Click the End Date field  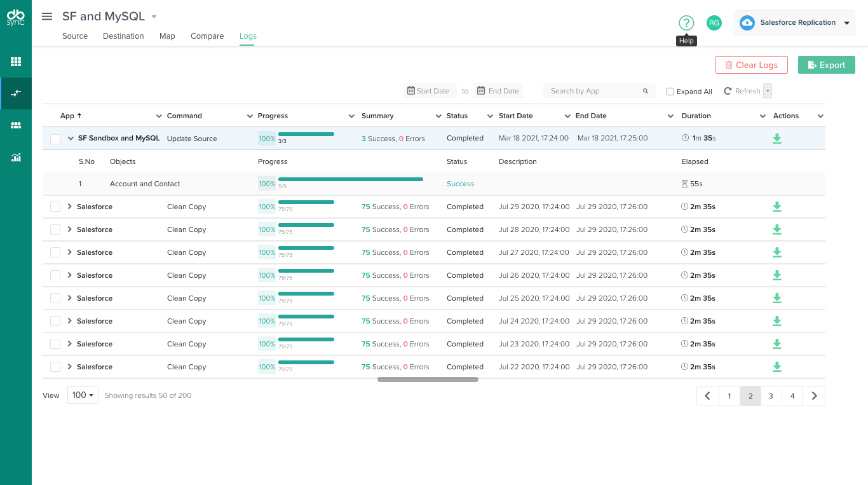pos(499,91)
